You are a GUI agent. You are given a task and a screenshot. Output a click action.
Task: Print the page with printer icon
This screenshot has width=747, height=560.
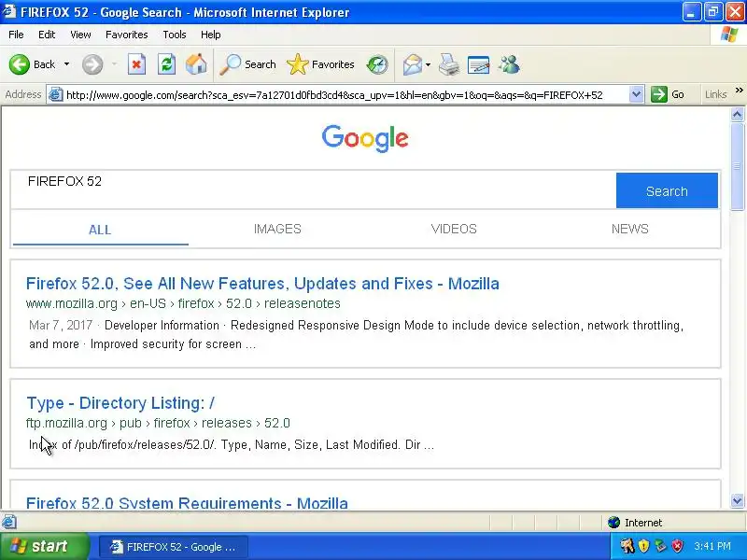tap(449, 64)
